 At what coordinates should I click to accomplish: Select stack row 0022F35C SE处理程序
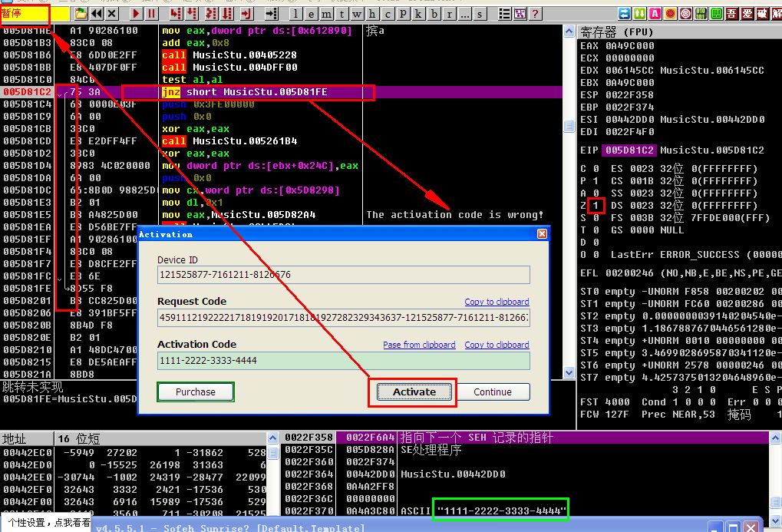(526, 450)
